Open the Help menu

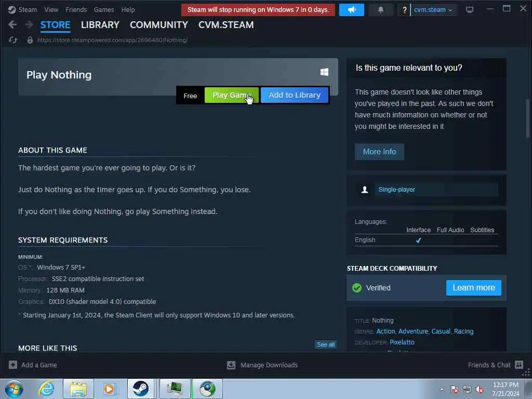tap(128, 10)
